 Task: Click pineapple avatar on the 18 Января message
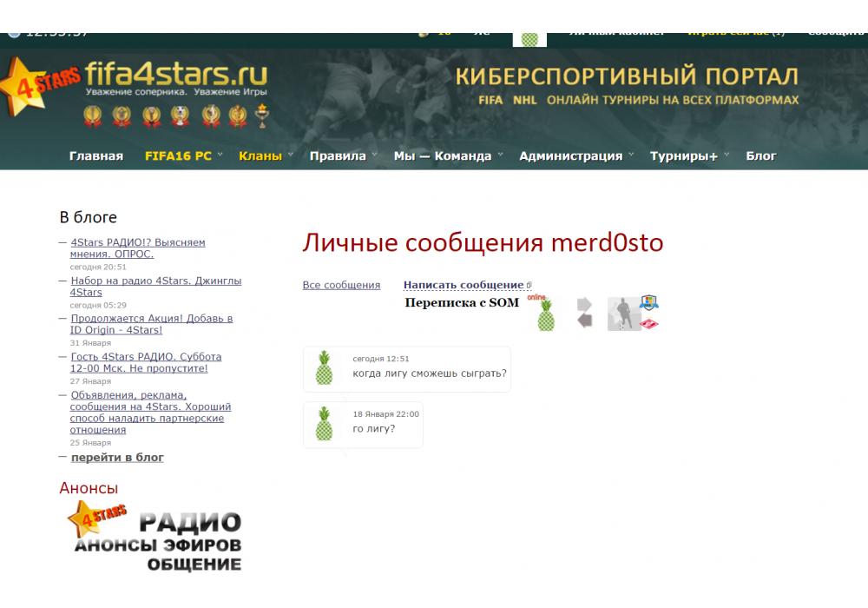coord(324,424)
